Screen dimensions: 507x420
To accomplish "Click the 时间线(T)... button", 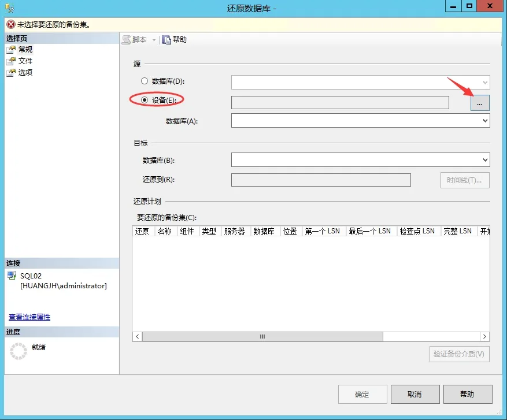I will pyautogui.click(x=465, y=180).
